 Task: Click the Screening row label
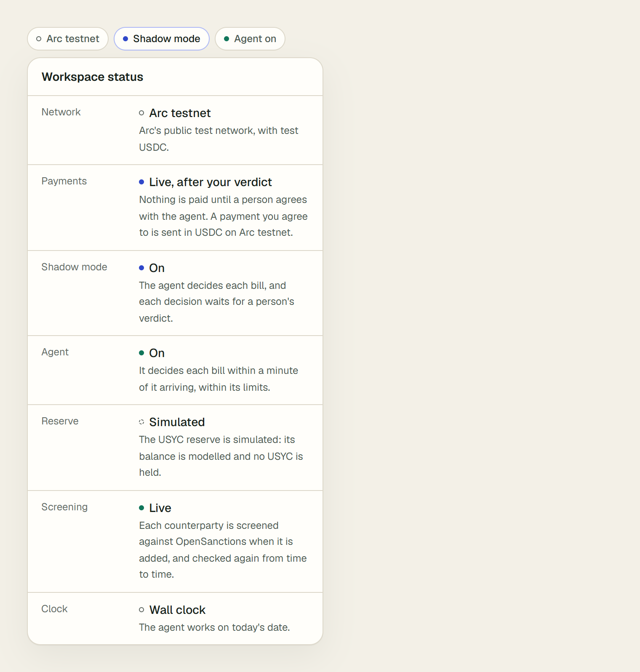click(64, 507)
